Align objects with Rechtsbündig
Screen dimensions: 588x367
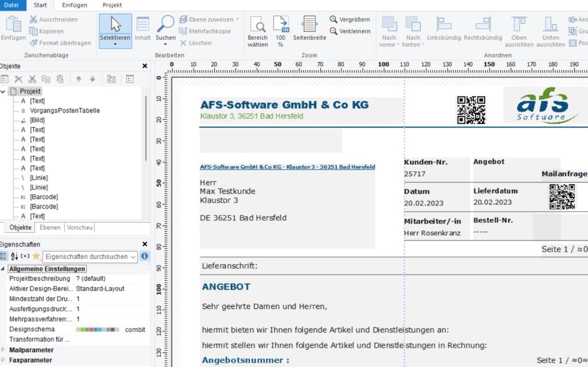pos(482,29)
